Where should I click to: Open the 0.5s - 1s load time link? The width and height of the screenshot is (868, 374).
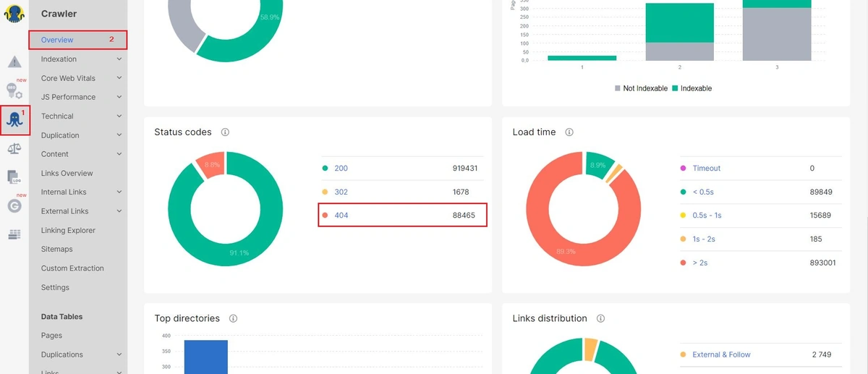[707, 216]
